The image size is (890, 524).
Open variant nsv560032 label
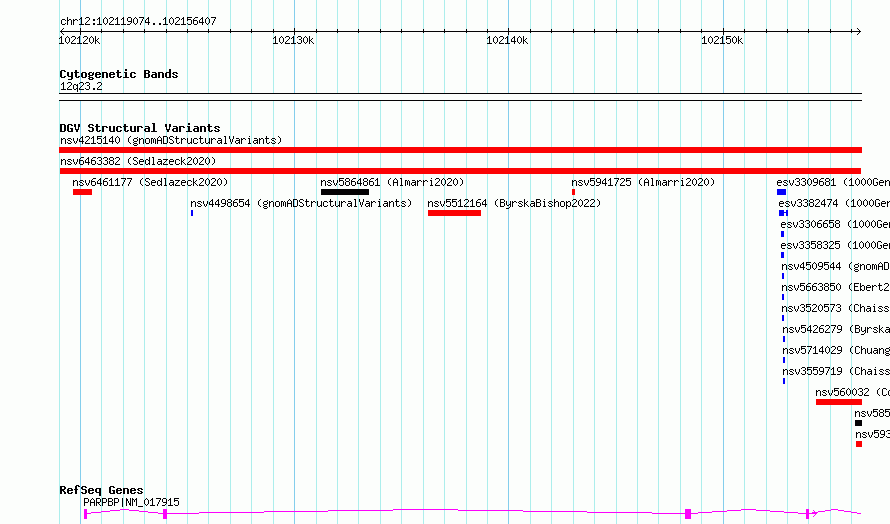tap(853, 392)
